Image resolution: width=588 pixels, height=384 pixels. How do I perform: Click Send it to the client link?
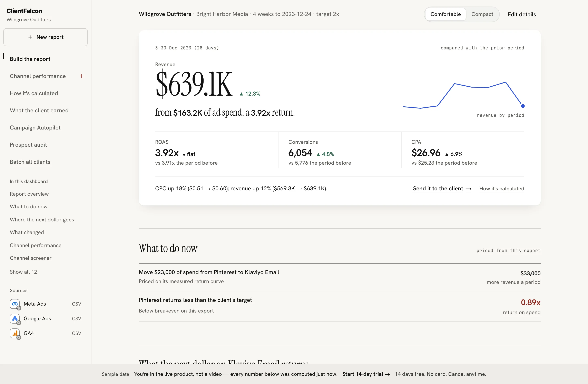(442, 189)
